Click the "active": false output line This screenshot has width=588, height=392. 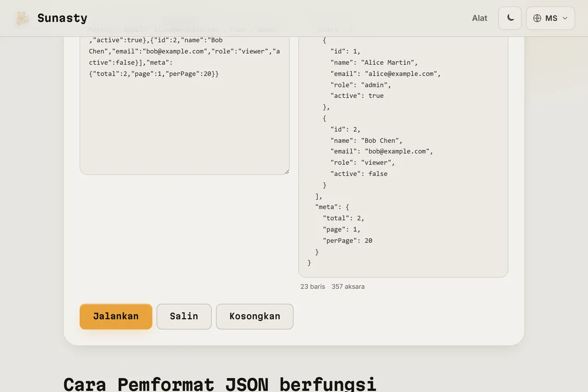[x=359, y=174]
